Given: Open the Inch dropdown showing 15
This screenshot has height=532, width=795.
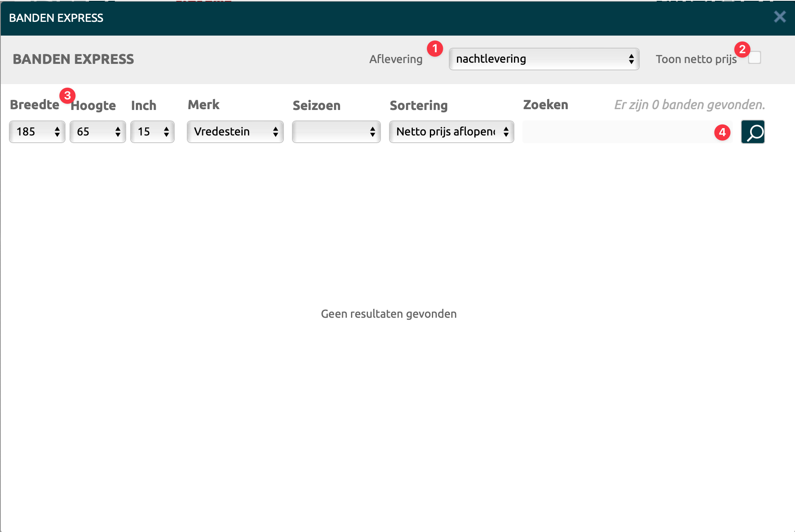Looking at the screenshot, I should [152, 132].
